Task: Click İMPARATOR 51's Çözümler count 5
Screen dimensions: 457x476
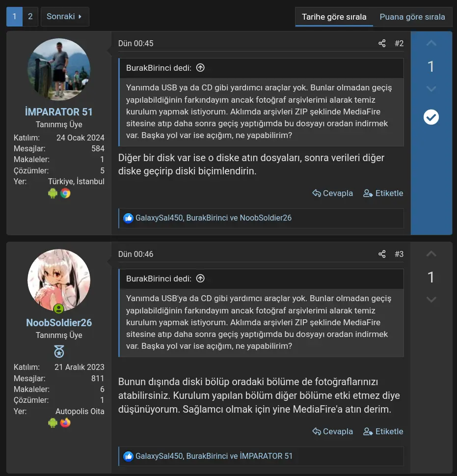Action: tap(103, 170)
